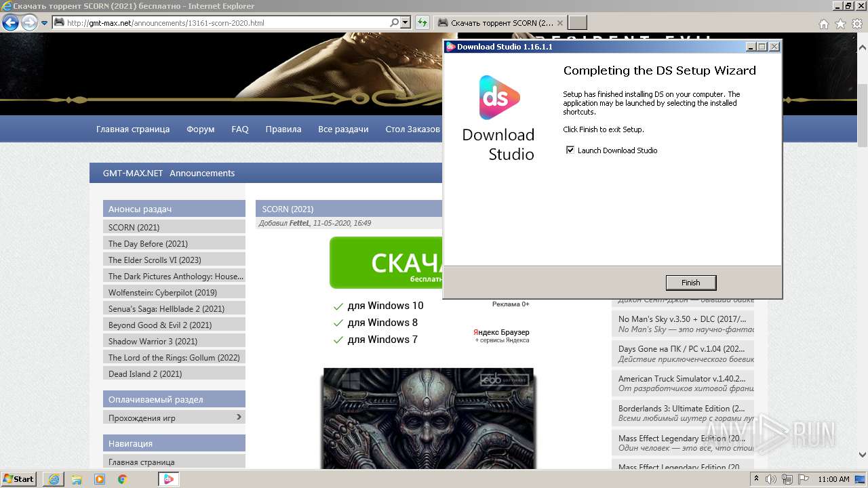Open The Day Before (2021) sidebar entry

(174, 243)
